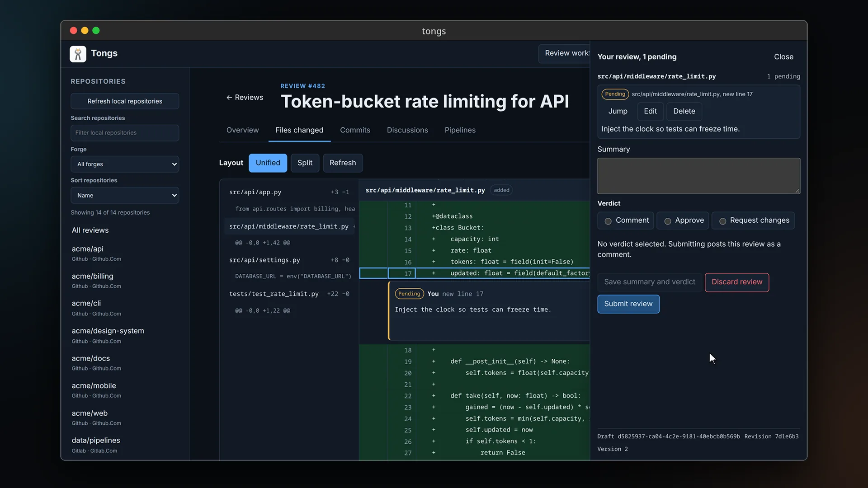This screenshot has height=488, width=868.
Task: Select the Request changes verdict option
Action: coord(753,221)
